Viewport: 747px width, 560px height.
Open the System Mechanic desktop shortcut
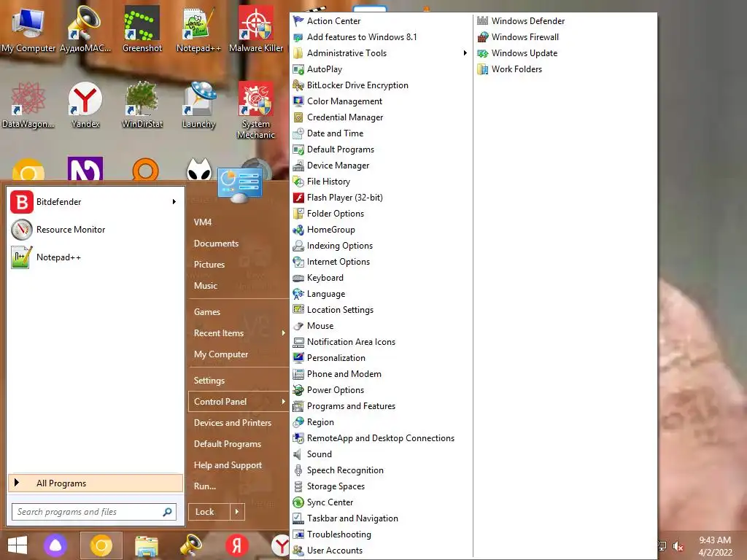coord(256,109)
